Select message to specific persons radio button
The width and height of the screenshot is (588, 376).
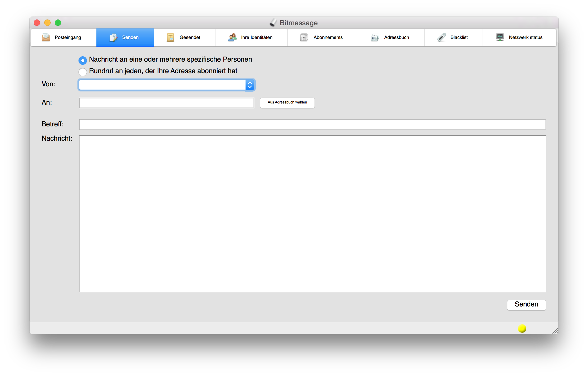pyautogui.click(x=83, y=60)
